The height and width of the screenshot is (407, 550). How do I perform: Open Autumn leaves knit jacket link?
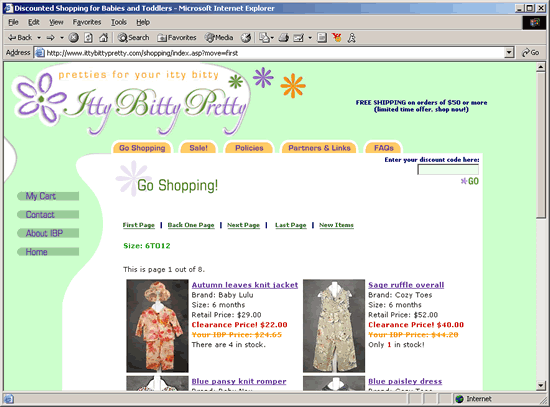(x=245, y=285)
